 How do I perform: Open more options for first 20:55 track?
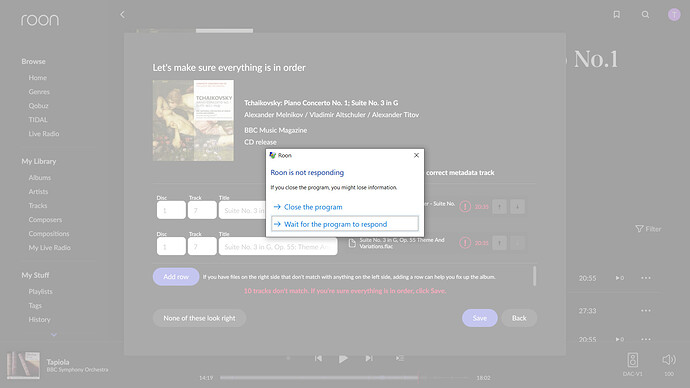click(646, 278)
